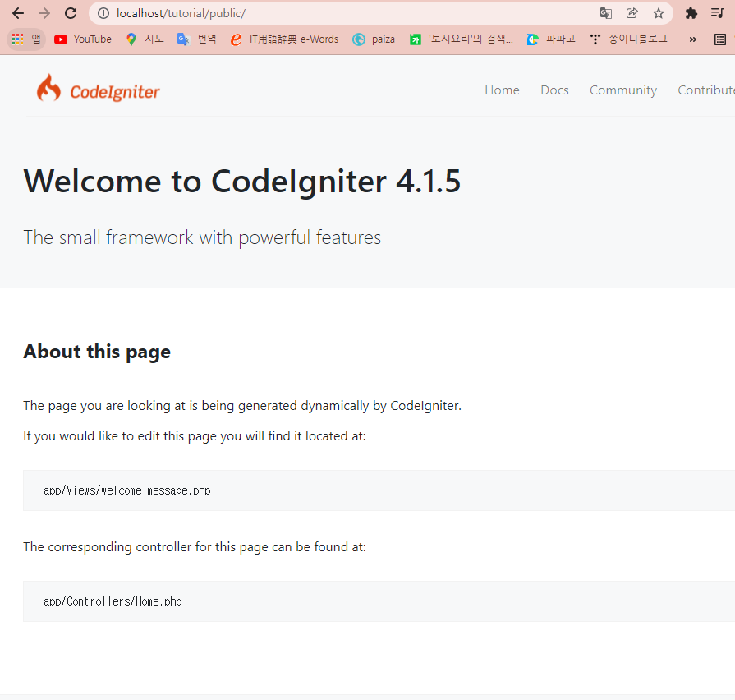This screenshot has height=700, width=735.
Task: Open the '토시요리'의 검색 bookmark
Action: [x=462, y=39]
